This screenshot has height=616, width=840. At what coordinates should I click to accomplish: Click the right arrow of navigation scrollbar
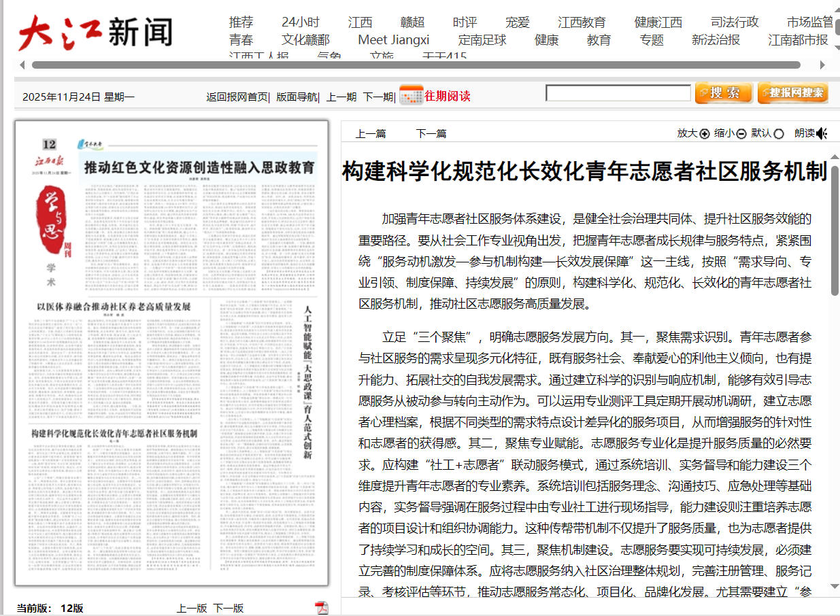click(822, 65)
